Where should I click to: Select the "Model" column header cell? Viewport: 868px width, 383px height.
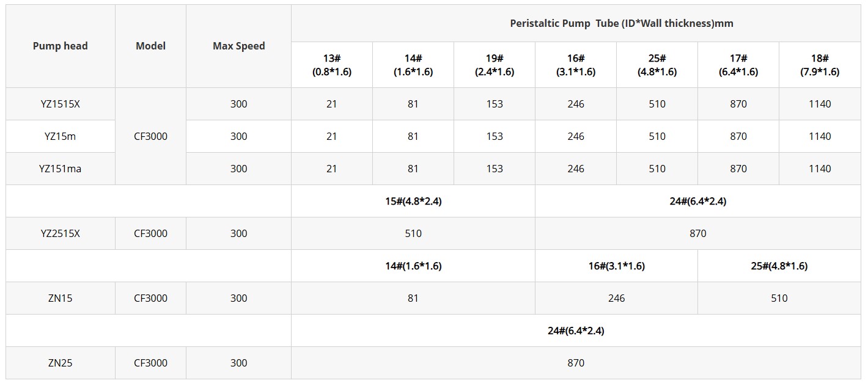coord(150,46)
